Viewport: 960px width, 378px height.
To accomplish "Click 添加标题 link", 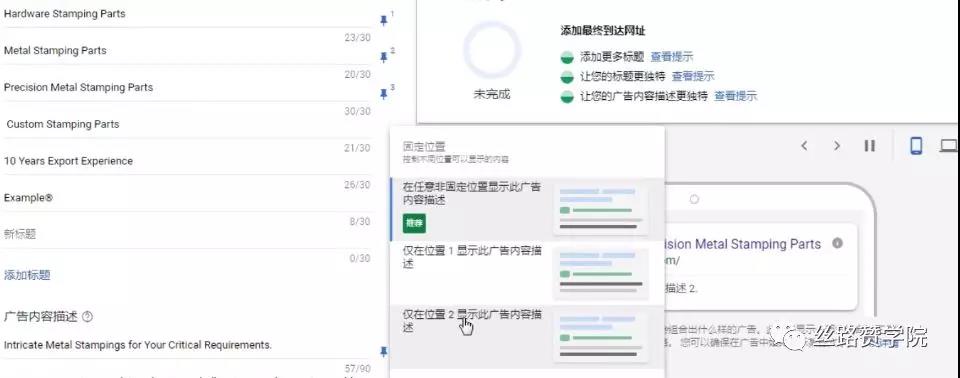I will point(27,275).
